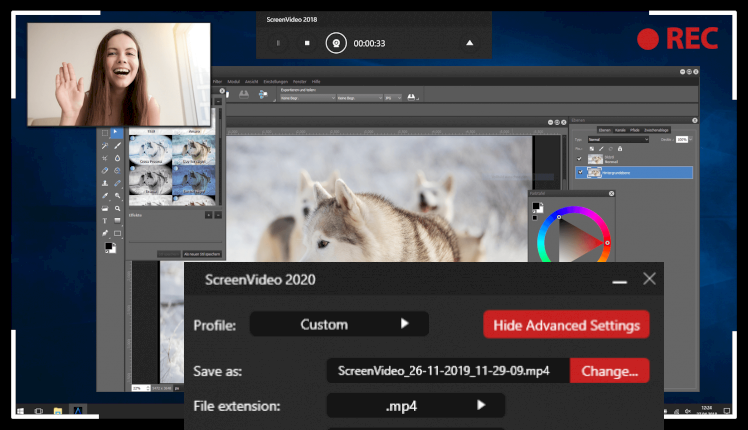Select the Cross Process style thumbnail
The height and width of the screenshot is (430, 748).
pos(150,150)
